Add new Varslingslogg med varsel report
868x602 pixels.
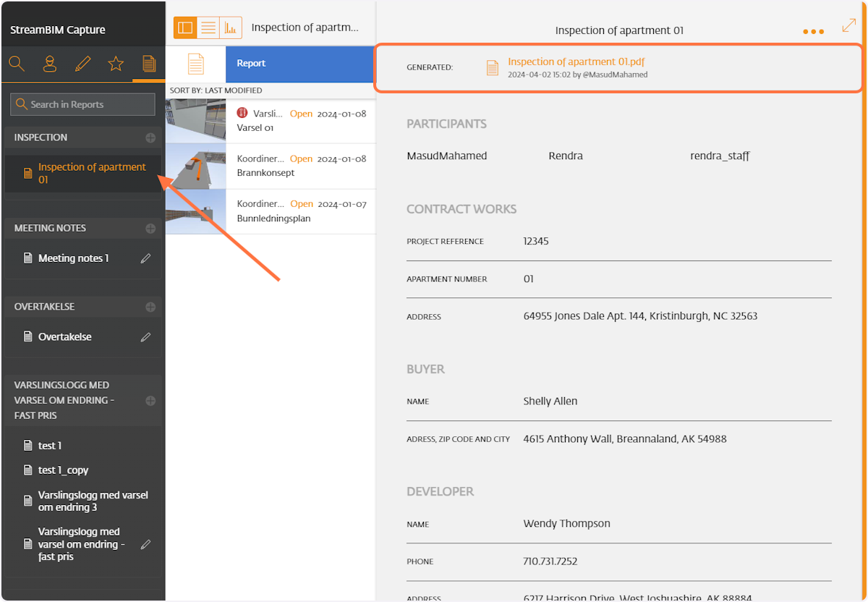click(x=150, y=400)
